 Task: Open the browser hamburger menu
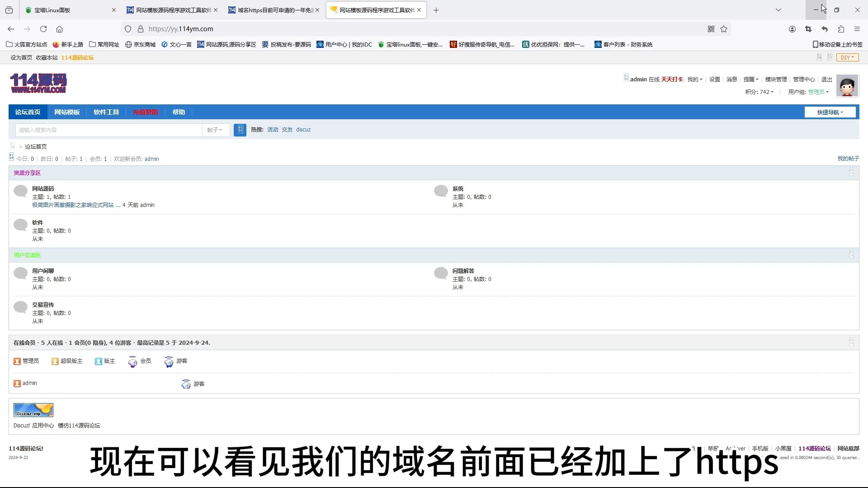(857, 29)
